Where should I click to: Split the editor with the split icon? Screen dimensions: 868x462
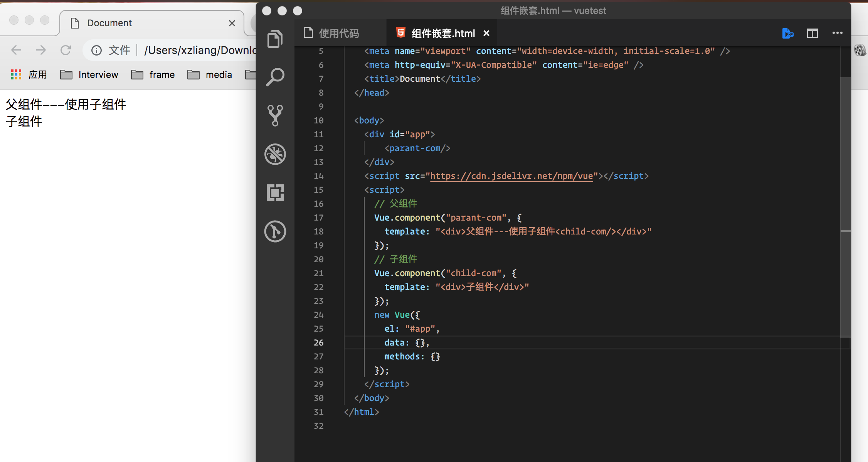click(812, 34)
